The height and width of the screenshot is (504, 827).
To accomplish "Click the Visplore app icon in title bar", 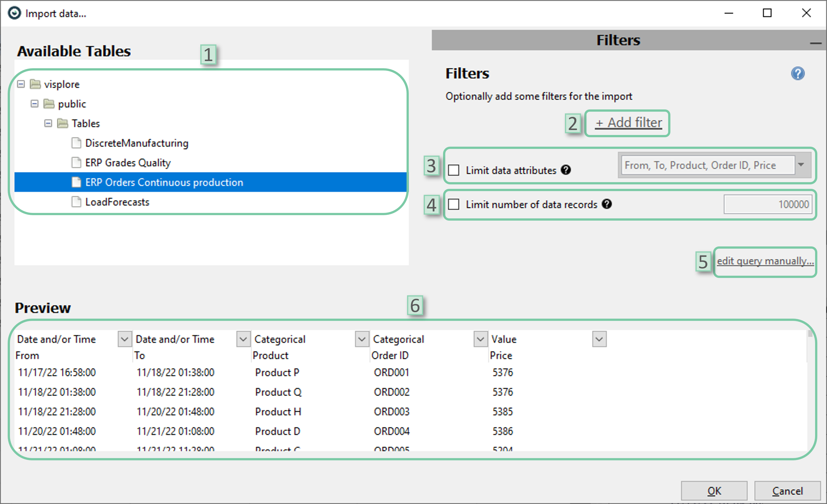I will [14, 13].
